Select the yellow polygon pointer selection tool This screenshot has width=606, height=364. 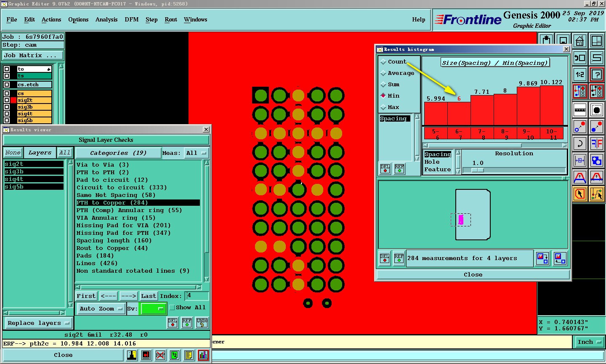580,194
